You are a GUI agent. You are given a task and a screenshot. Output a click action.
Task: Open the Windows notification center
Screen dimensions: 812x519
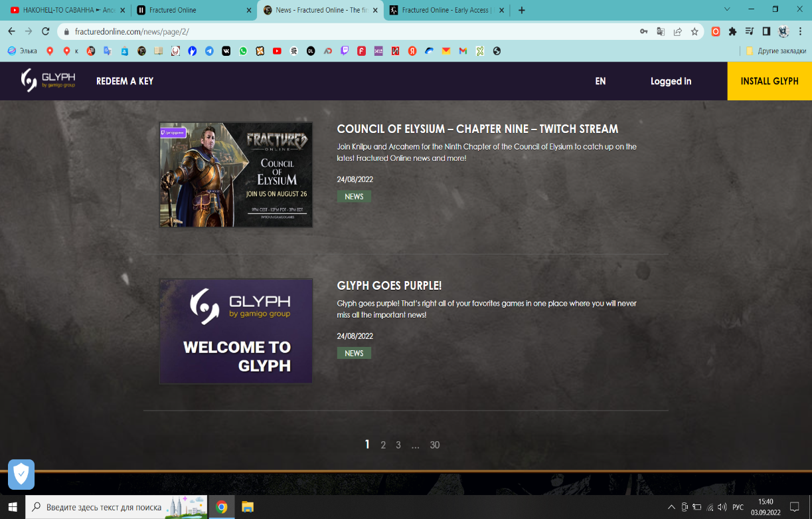[x=795, y=507]
